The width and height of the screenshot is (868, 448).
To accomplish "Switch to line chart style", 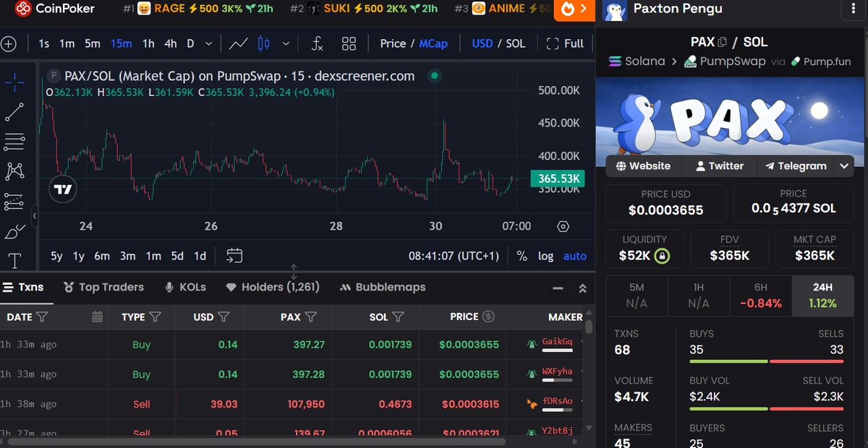I will point(239,44).
